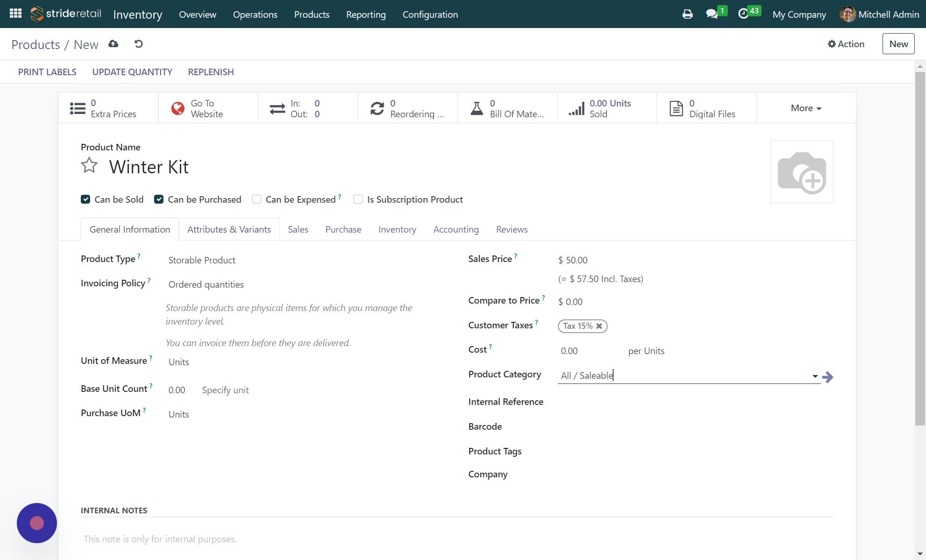The image size is (926, 560).
Task: Click the printer icon in top bar
Action: (687, 14)
